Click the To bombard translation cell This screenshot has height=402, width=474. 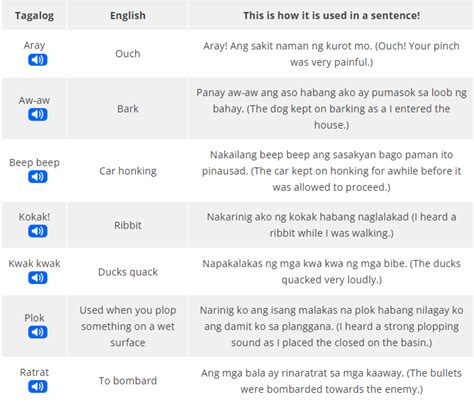pyautogui.click(x=128, y=381)
